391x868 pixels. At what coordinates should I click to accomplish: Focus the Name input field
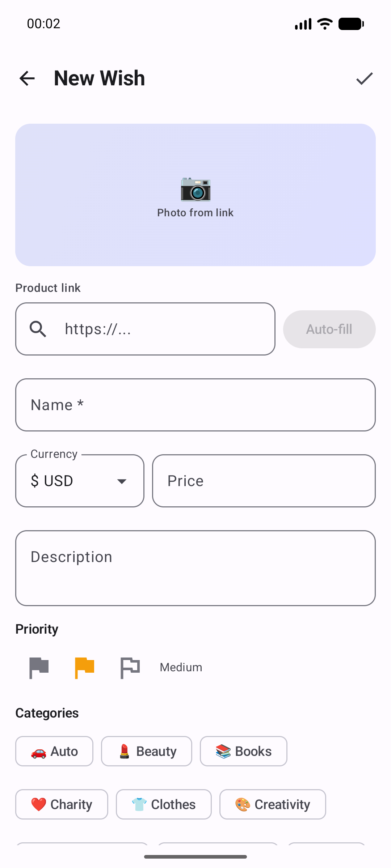195,405
